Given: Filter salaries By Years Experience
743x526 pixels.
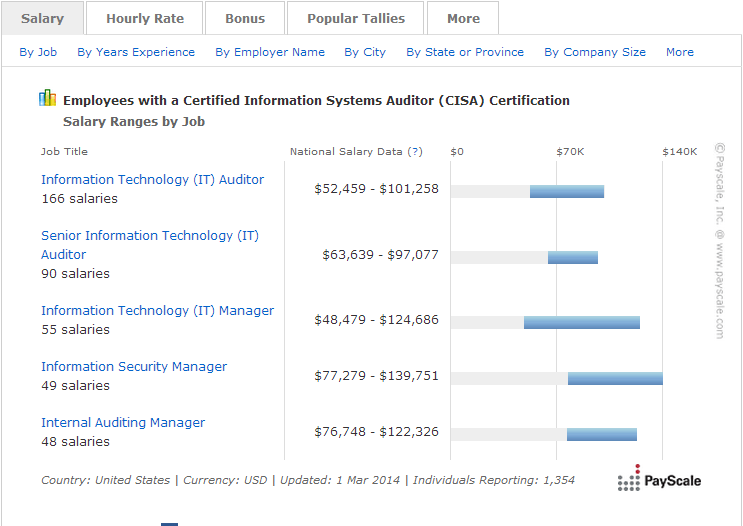Looking at the screenshot, I should click(x=136, y=52).
